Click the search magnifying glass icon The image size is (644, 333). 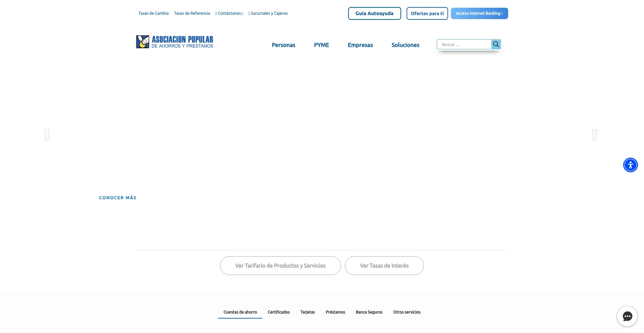[496, 44]
